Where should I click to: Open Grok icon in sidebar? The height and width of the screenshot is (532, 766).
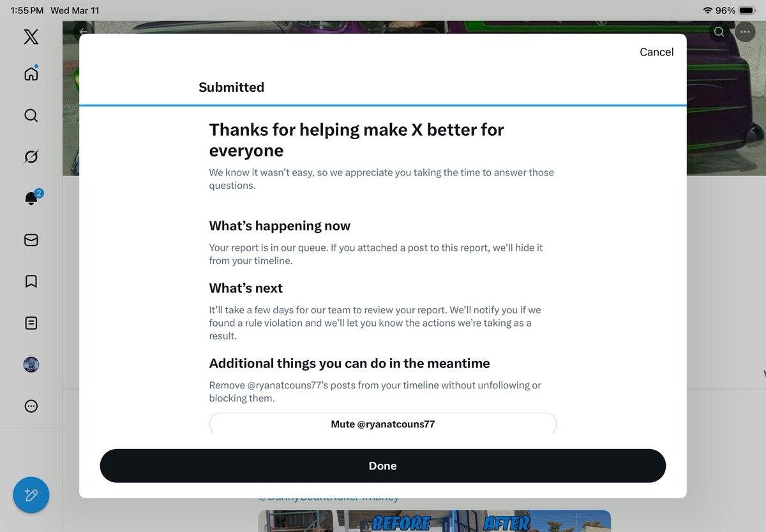point(31,157)
